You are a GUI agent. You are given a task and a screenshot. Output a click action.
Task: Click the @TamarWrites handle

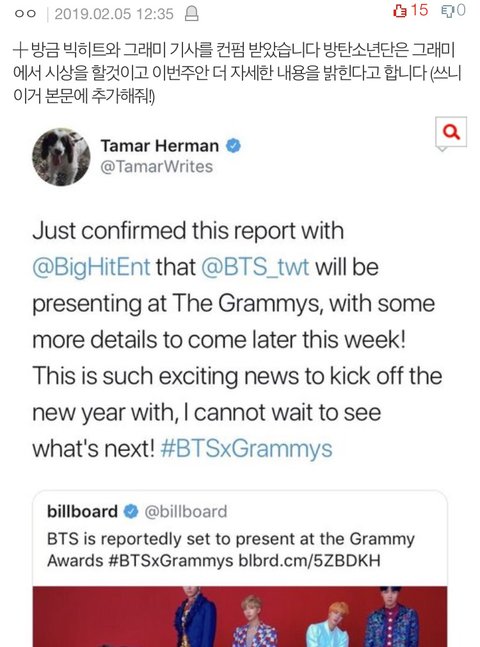[x=156, y=167]
